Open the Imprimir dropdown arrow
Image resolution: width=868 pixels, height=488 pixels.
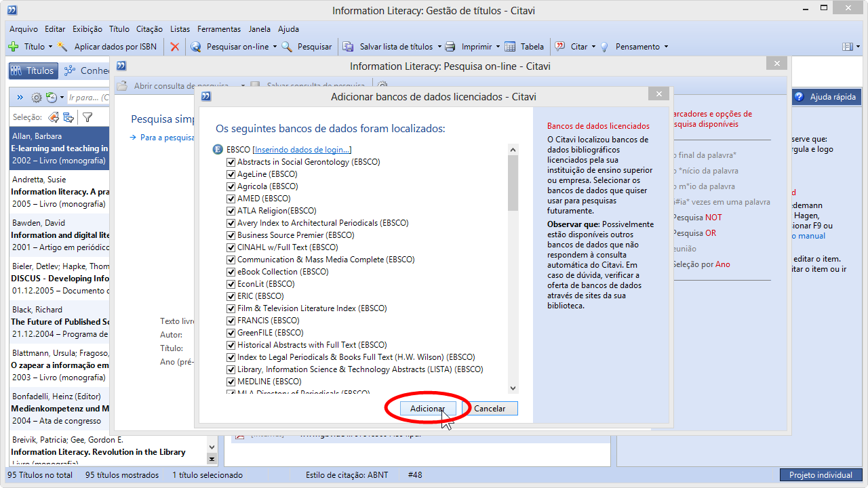click(498, 47)
